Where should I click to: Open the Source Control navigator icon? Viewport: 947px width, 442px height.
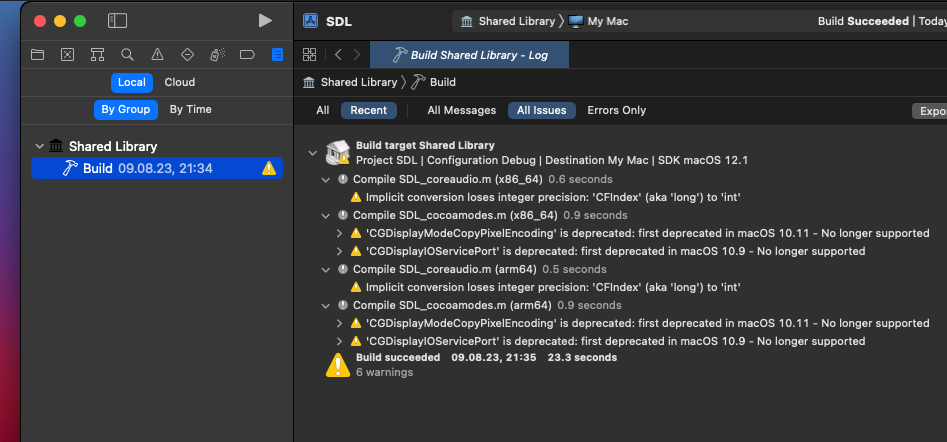[68, 55]
